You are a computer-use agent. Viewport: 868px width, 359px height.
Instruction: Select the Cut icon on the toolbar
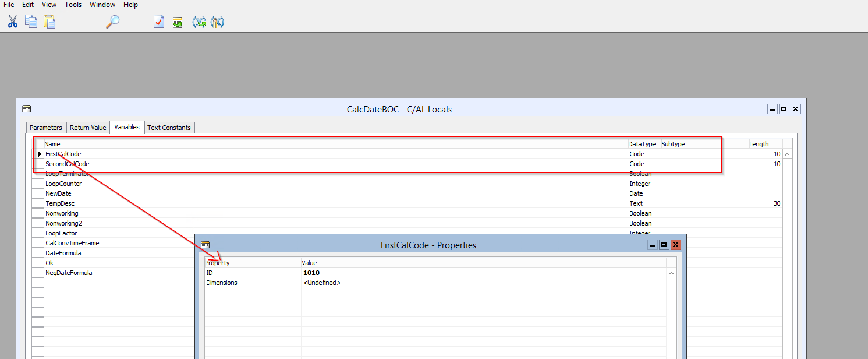click(x=12, y=21)
